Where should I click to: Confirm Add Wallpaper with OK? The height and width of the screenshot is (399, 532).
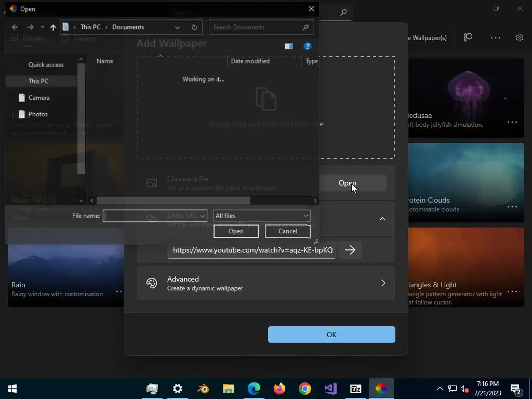coord(331,335)
